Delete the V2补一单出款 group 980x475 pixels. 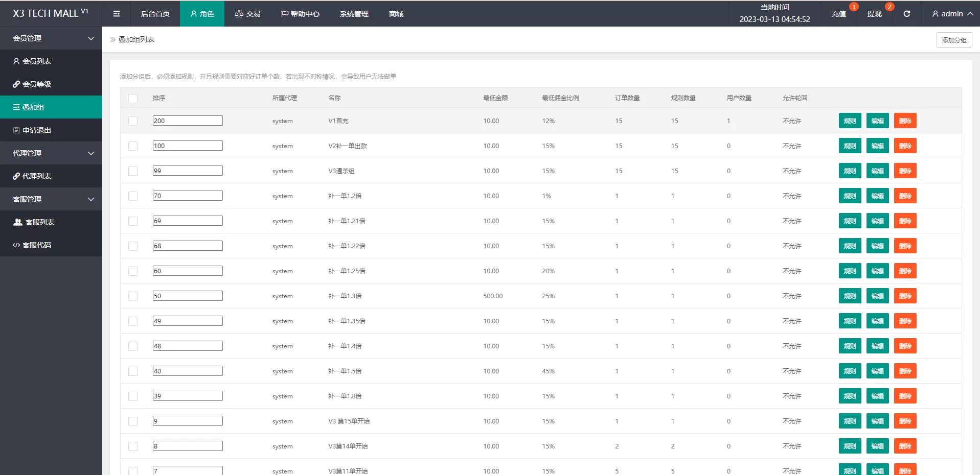click(x=905, y=146)
